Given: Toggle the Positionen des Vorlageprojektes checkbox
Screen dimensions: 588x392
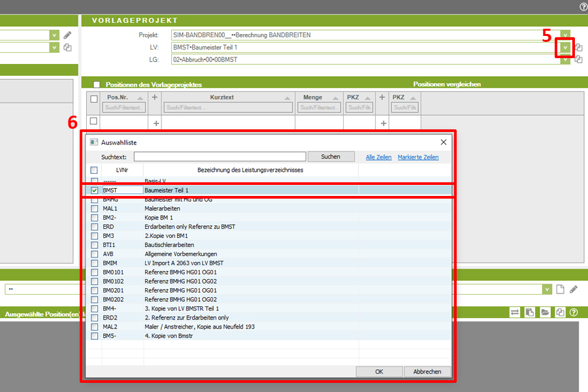Looking at the screenshot, I should tap(97, 84).
